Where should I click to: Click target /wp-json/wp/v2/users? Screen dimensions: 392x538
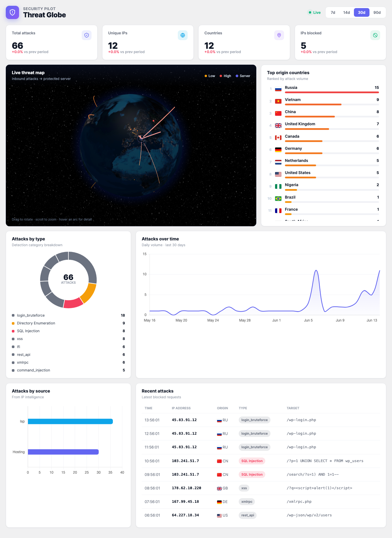coord(309,515)
